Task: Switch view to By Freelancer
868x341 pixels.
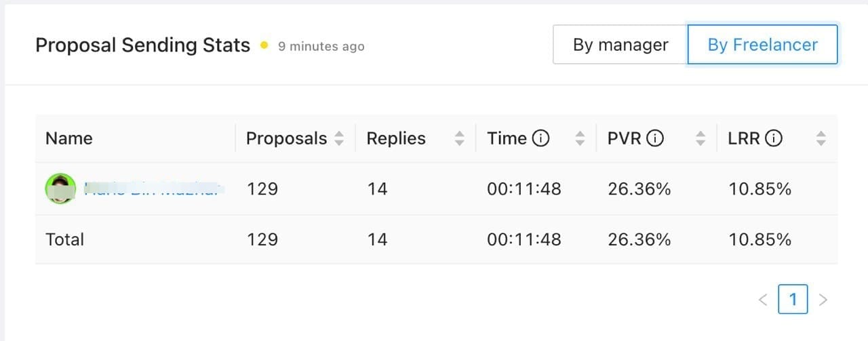Action: (763, 45)
